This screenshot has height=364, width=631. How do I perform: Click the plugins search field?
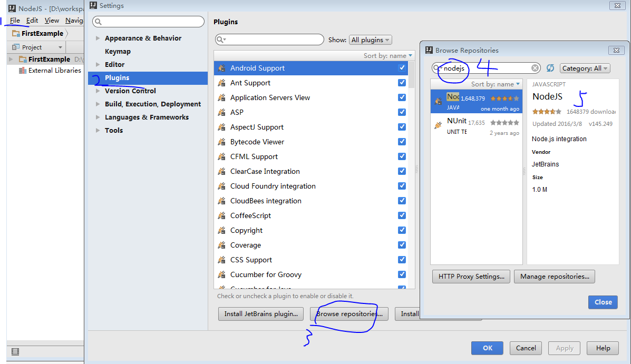[x=269, y=40]
